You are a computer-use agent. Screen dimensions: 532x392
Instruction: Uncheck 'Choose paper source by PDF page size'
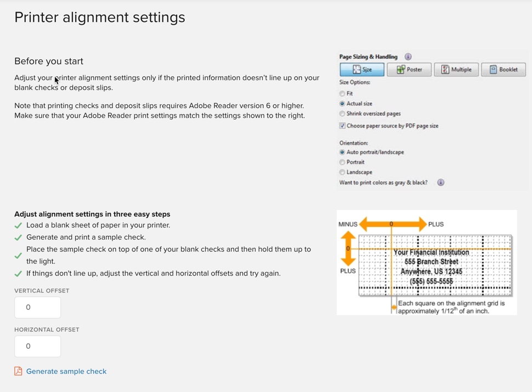(341, 126)
